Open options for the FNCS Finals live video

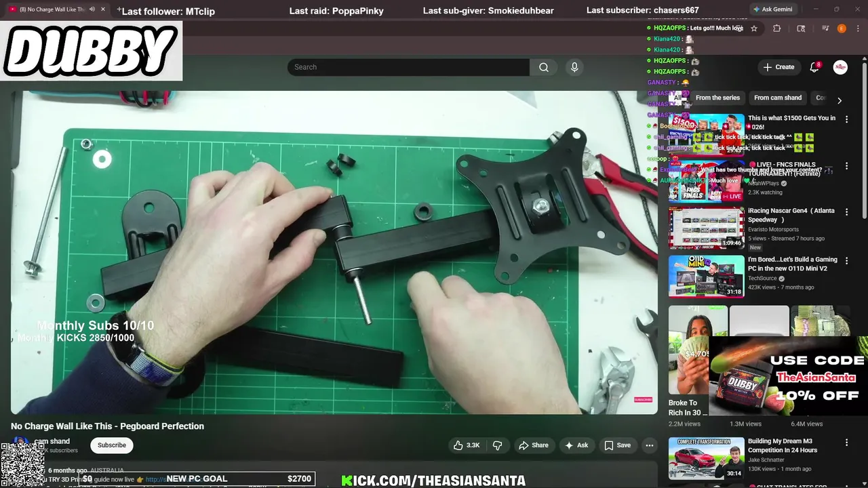tap(846, 166)
